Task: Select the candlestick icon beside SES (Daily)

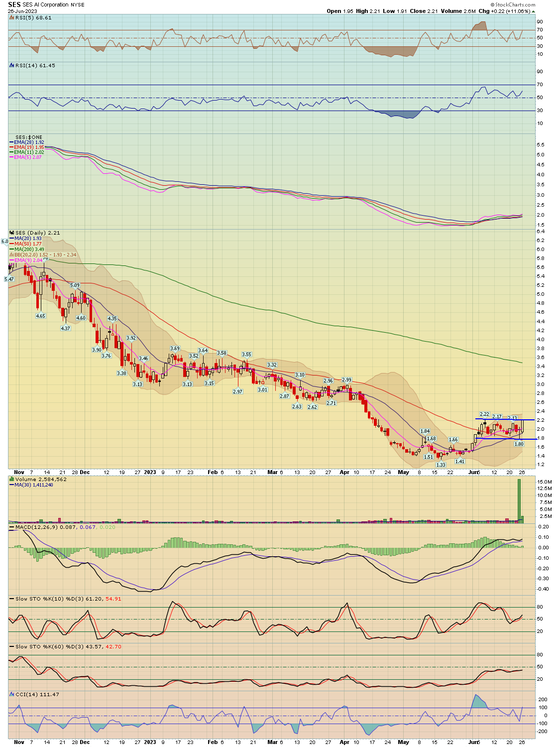Action: tap(11, 233)
